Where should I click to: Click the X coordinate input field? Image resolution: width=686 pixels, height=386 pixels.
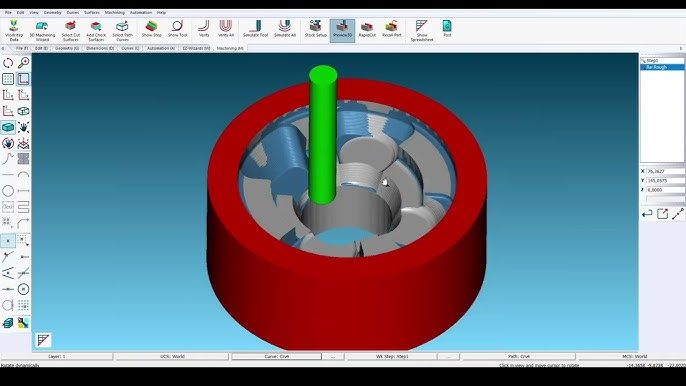coord(665,171)
